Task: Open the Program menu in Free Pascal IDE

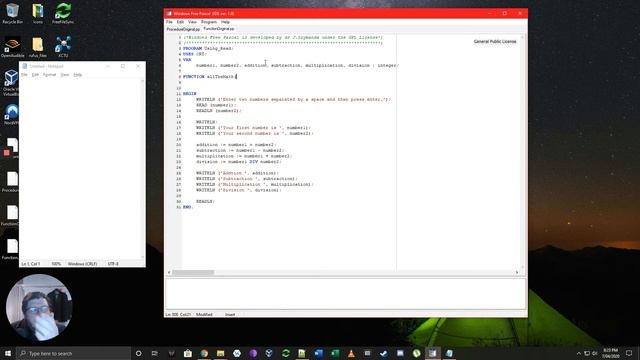Action: (209, 22)
